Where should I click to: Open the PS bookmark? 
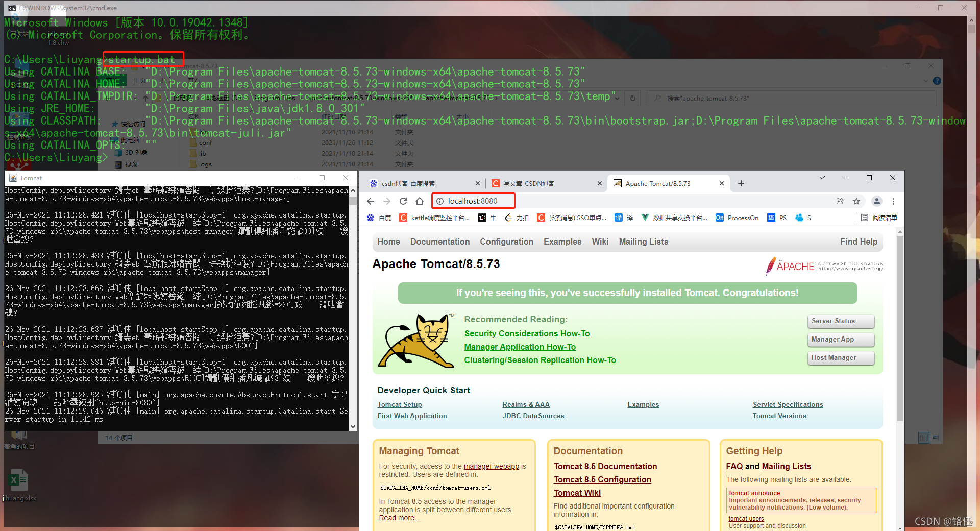(777, 218)
